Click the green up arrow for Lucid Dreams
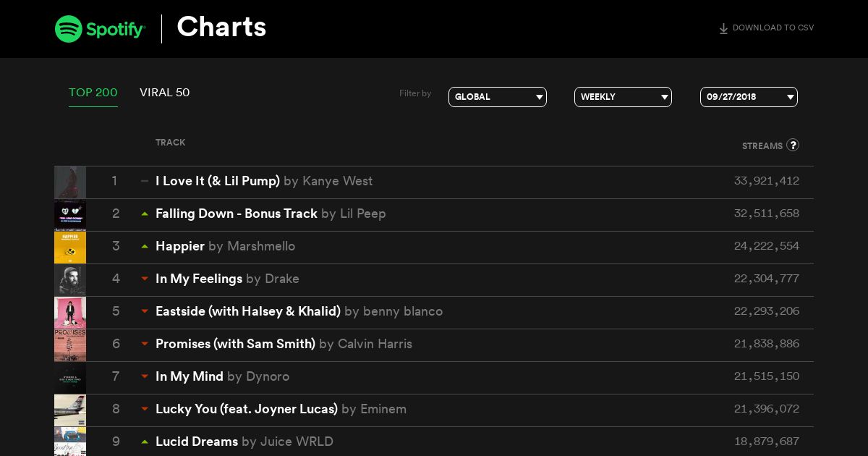This screenshot has width=868, height=456. click(145, 442)
